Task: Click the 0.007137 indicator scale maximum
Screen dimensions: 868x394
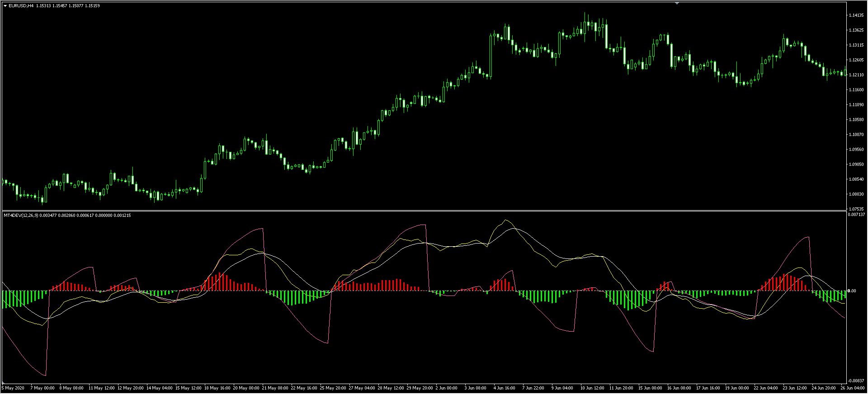Action: point(856,215)
